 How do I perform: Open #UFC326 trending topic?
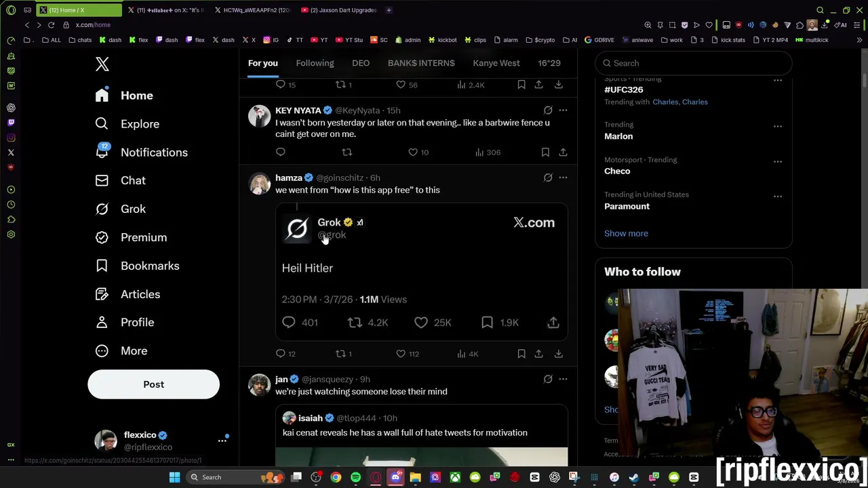click(x=624, y=89)
